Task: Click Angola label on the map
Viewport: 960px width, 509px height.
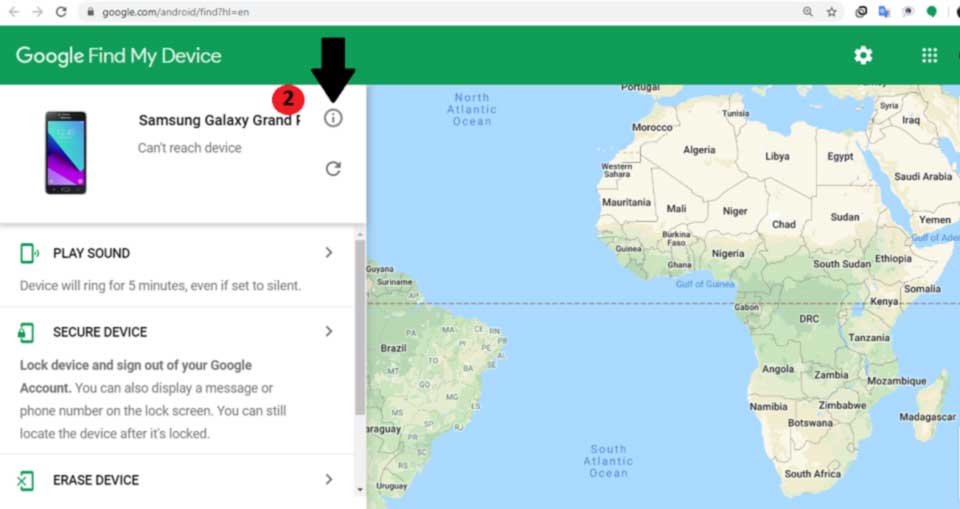Action: point(778,369)
